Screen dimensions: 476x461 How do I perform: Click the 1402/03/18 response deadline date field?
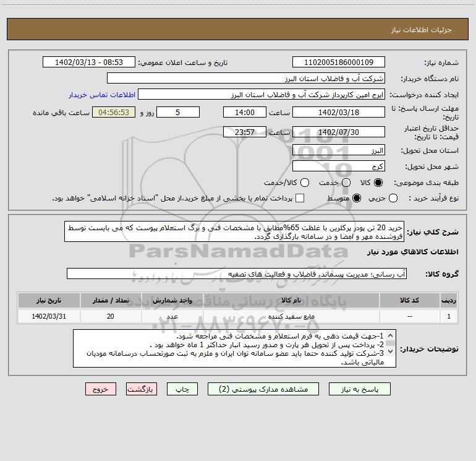[339, 113]
